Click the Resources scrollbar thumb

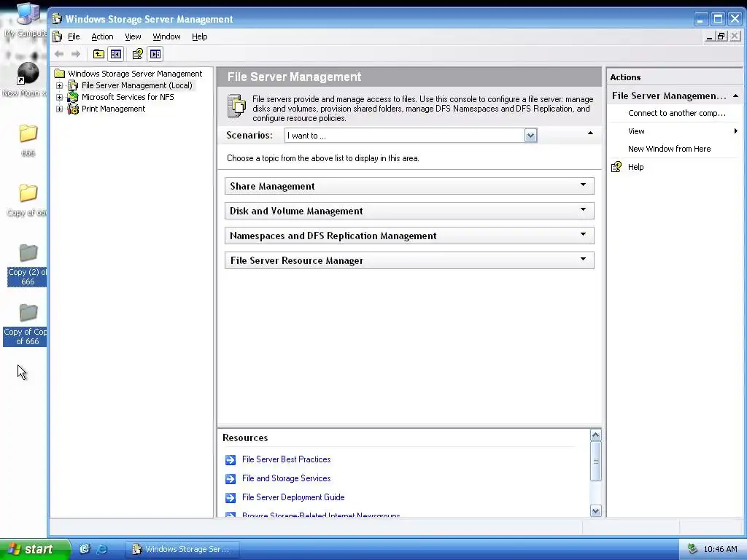pos(595,461)
